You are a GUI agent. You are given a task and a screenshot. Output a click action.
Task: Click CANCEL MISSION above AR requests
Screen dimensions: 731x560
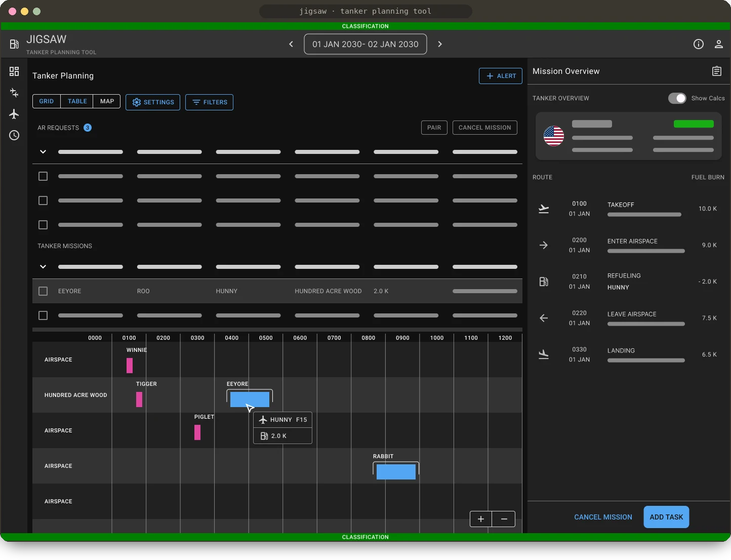[x=485, y=128]
